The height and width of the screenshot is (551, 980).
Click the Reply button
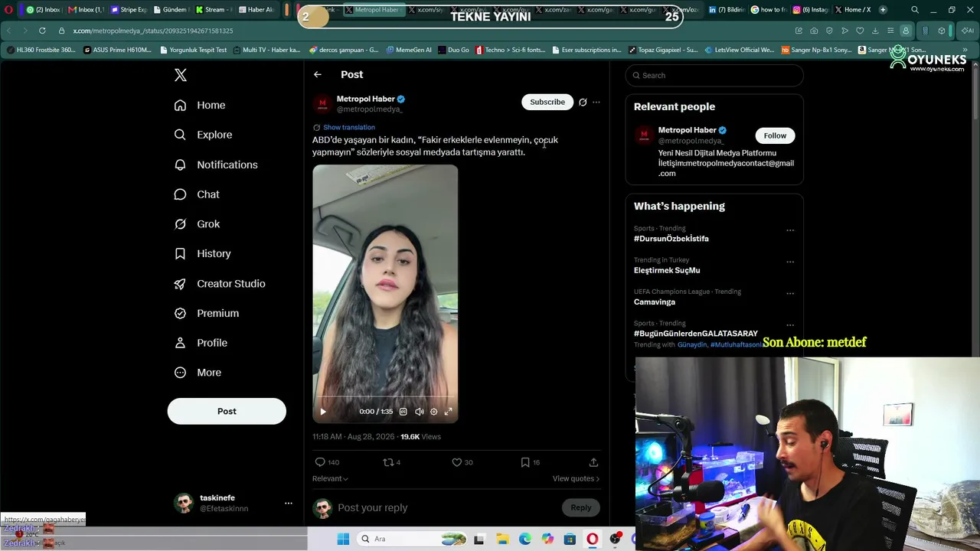tap(581, 507)
